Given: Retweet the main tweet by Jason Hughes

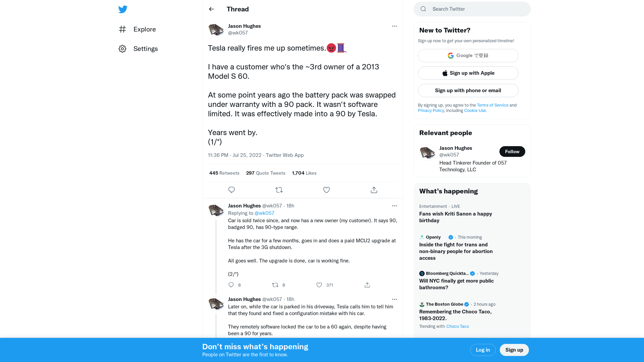Looking at the screenshot, I should click(x=279, y=190).
